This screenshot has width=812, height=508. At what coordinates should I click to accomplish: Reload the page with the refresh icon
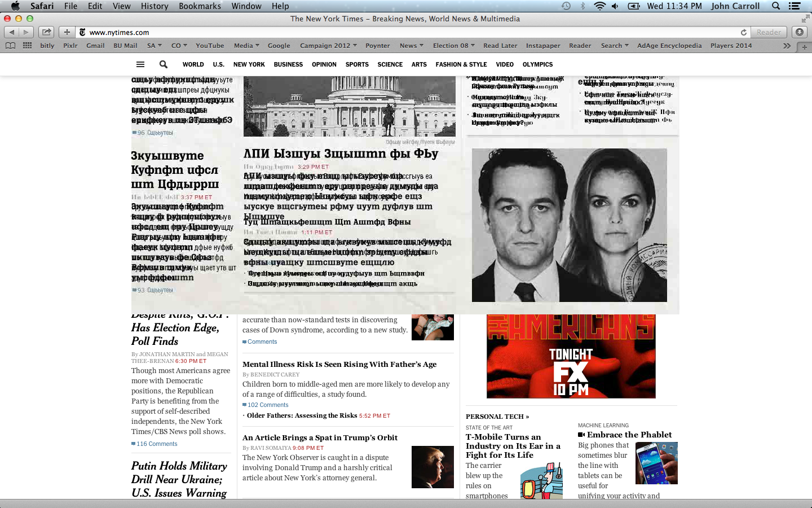(x=743, y=32)
